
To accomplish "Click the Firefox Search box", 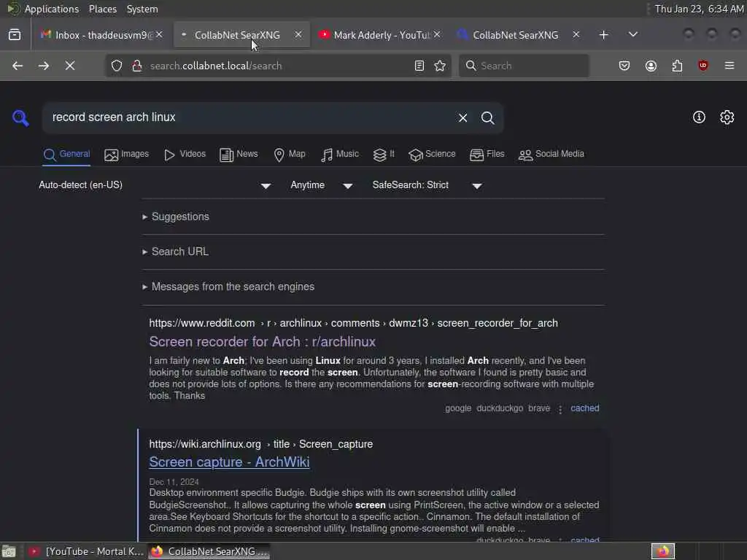I will (x=524, y=66).
